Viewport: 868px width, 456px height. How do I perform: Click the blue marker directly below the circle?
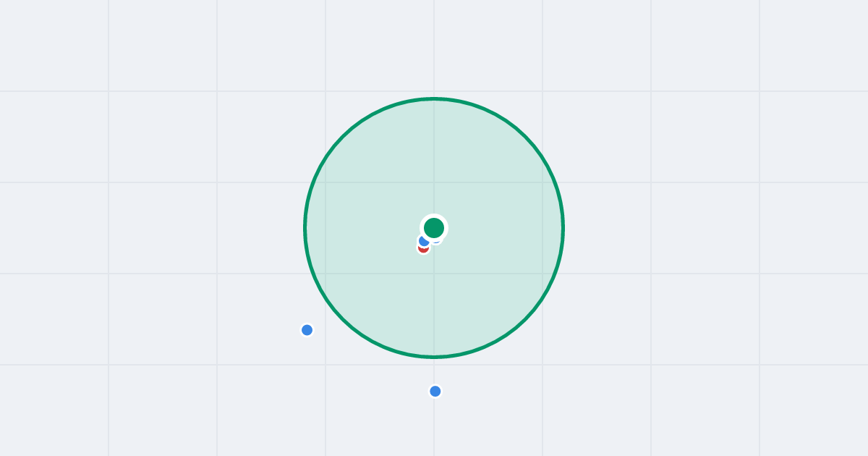(x=435, y=392)
